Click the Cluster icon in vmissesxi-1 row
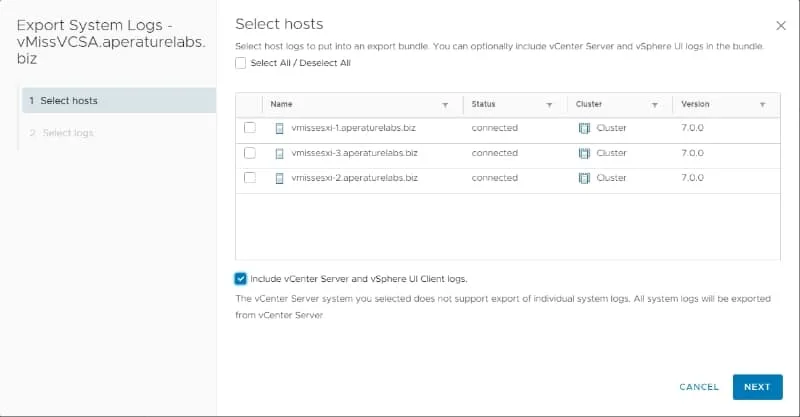 tap(584, 128)
